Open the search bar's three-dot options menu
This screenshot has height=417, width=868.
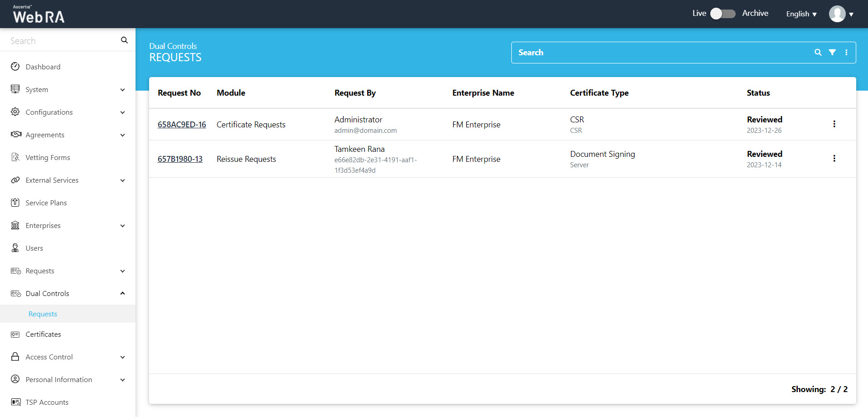(846, 53)
